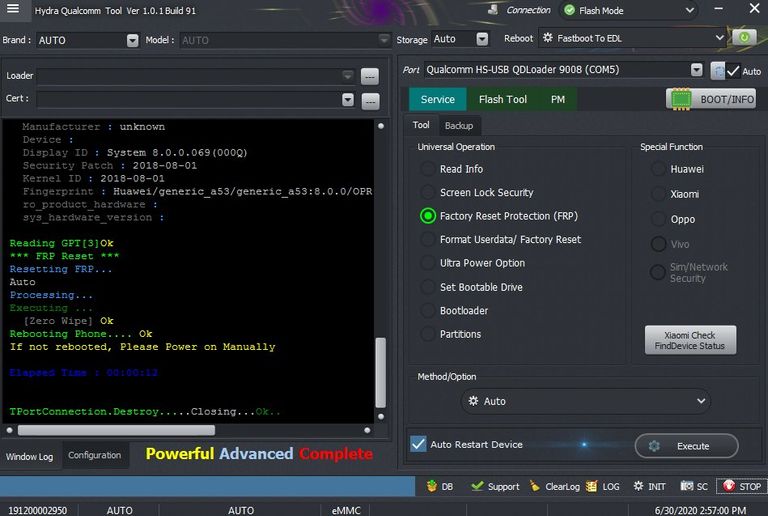Switch to the PM tab
This screenshot has width=768, height=516.
pos(557,99)
